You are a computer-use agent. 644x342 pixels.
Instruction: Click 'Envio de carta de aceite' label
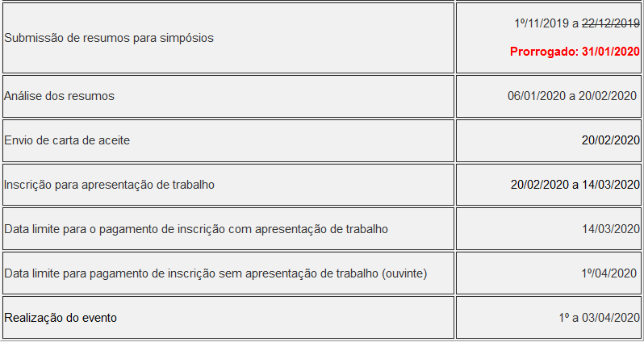[67, 140]
